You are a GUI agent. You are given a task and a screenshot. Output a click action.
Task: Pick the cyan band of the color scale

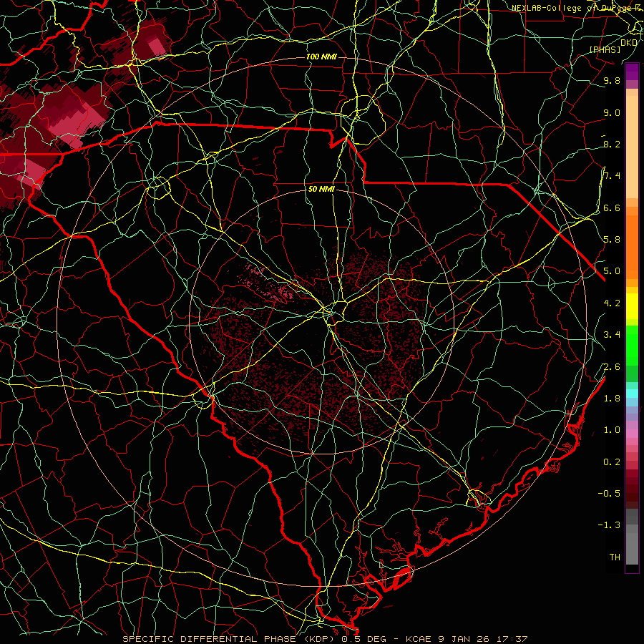point(632,394)
